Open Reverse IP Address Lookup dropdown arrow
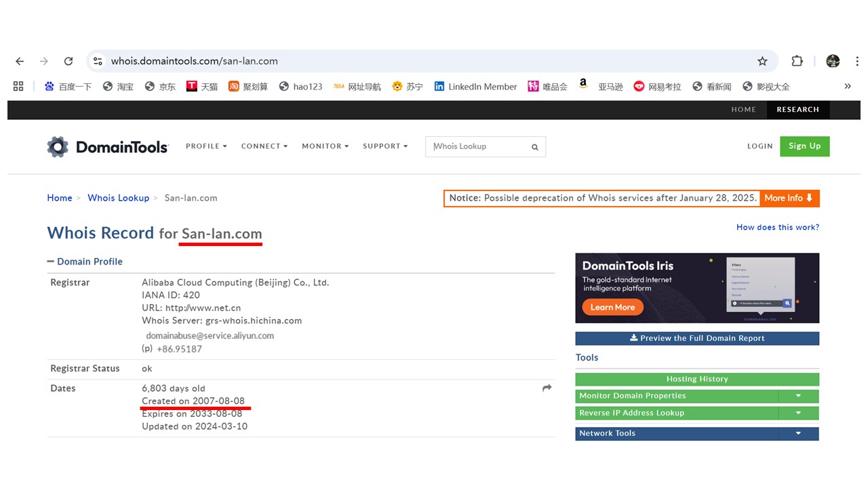 tap(798, 413)
